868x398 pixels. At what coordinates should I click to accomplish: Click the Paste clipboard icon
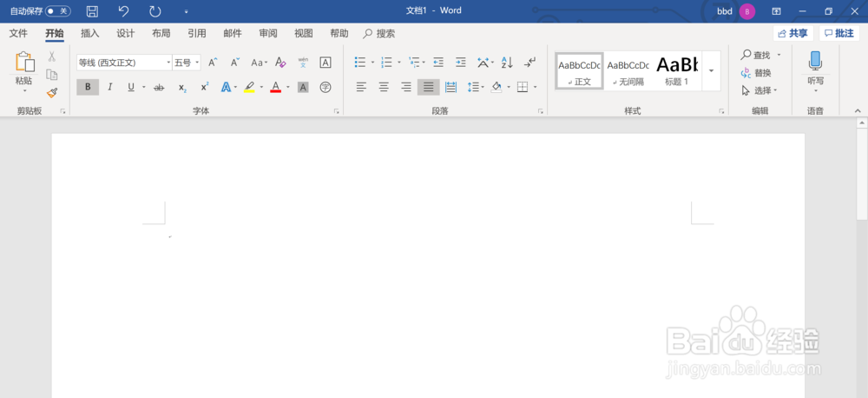[23, 62]
